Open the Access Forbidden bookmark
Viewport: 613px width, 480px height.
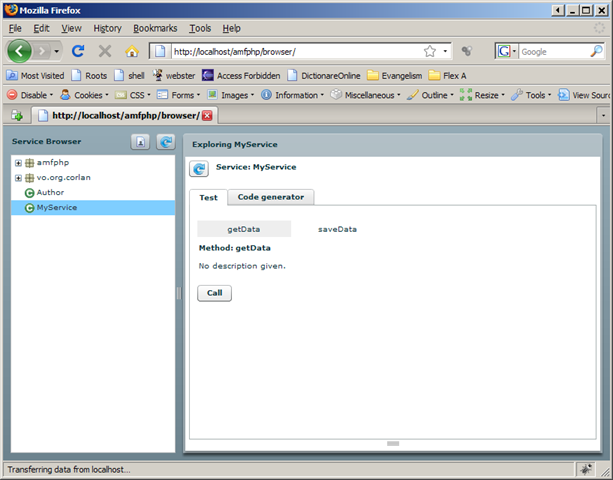point(241,75)
